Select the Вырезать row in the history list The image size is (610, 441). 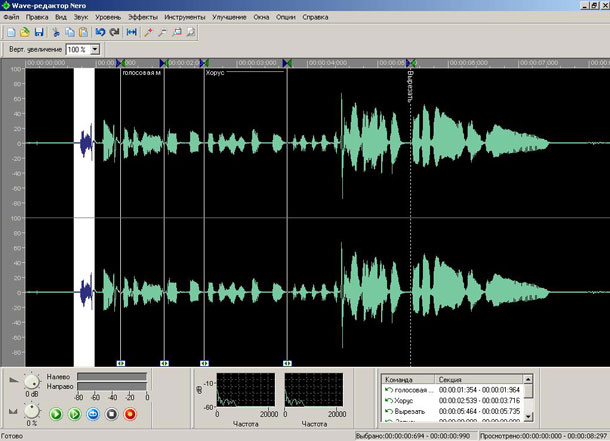[453, 411]
